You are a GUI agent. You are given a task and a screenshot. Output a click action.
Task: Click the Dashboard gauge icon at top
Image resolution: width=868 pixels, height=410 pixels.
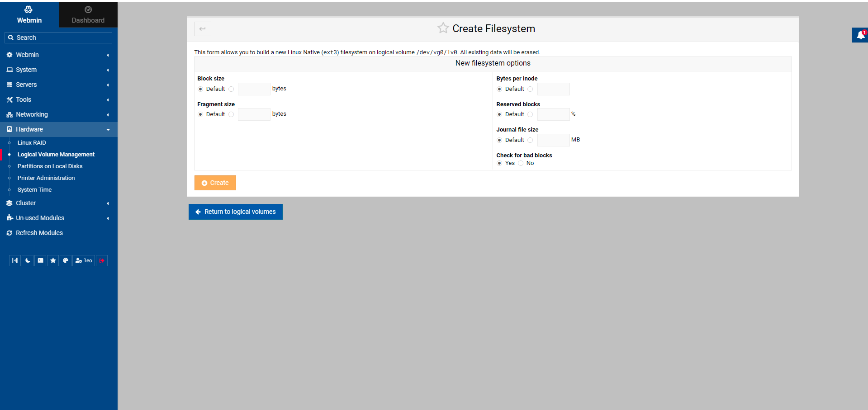point(88,9)
